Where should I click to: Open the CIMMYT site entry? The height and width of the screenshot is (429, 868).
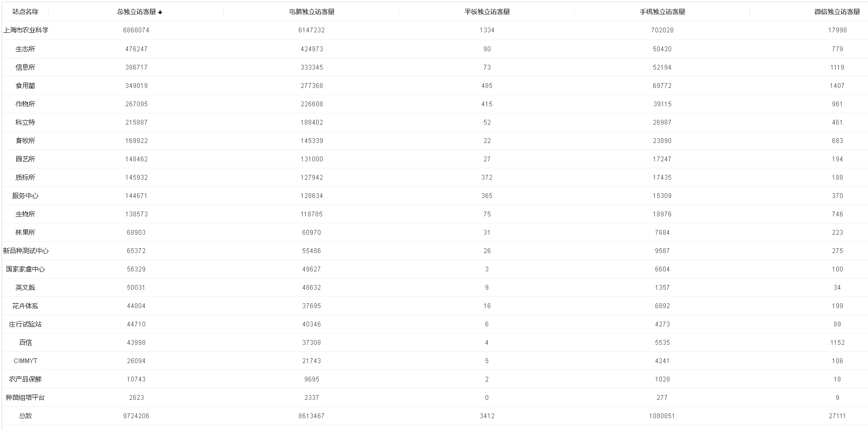25,361
